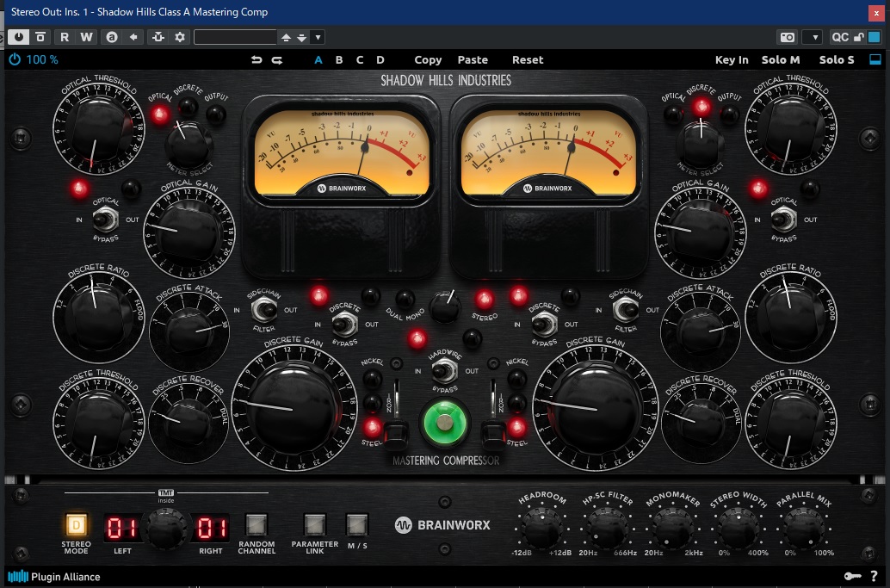This screenshot has height=588, width=890.
Task: Toggle the right Discrete Bypass switch
Action: pos(544,324)
